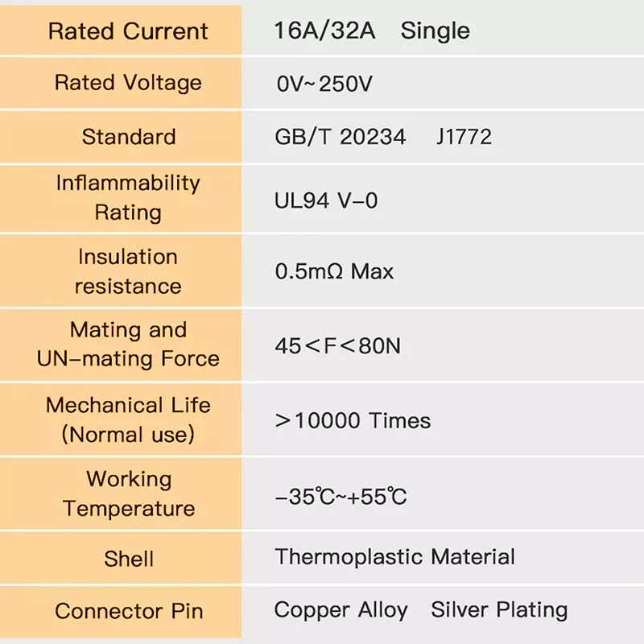Select the Thermoplastic Material value

coord(394,556)
